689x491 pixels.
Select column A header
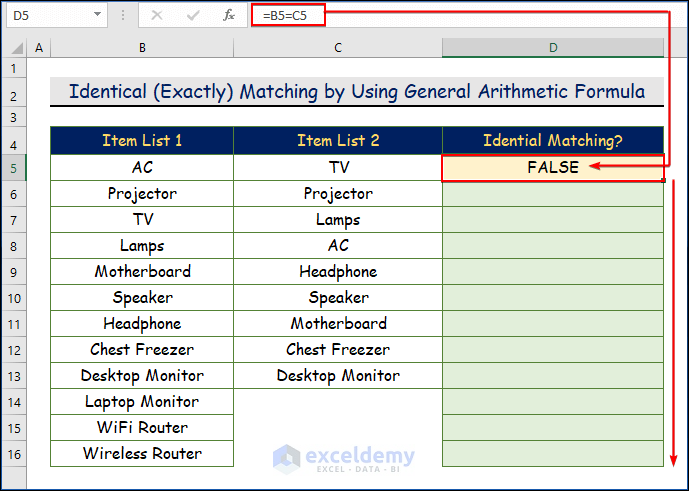[39, 48]
